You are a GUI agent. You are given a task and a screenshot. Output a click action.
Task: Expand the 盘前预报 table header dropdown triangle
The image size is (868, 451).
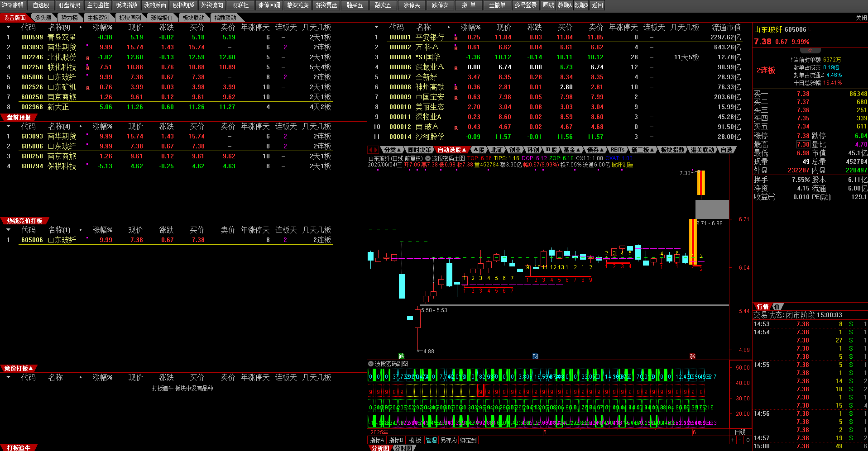(x=8, y=126)
